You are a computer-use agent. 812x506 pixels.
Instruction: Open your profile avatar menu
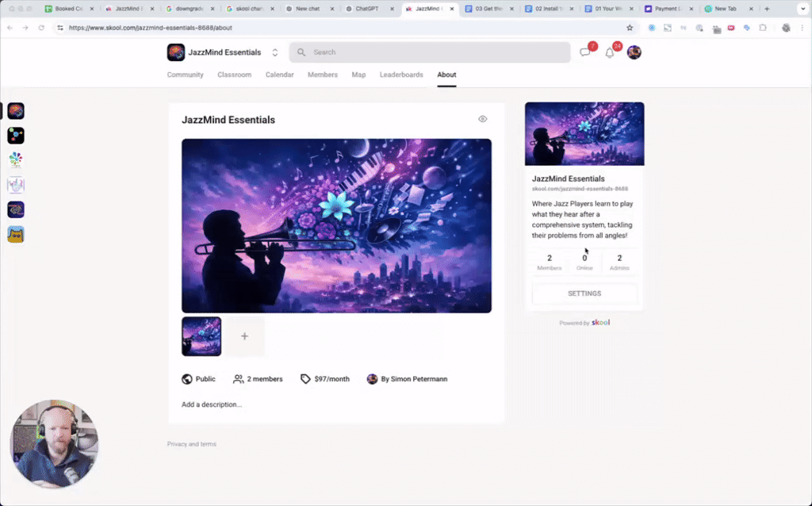tap(634, 52)
